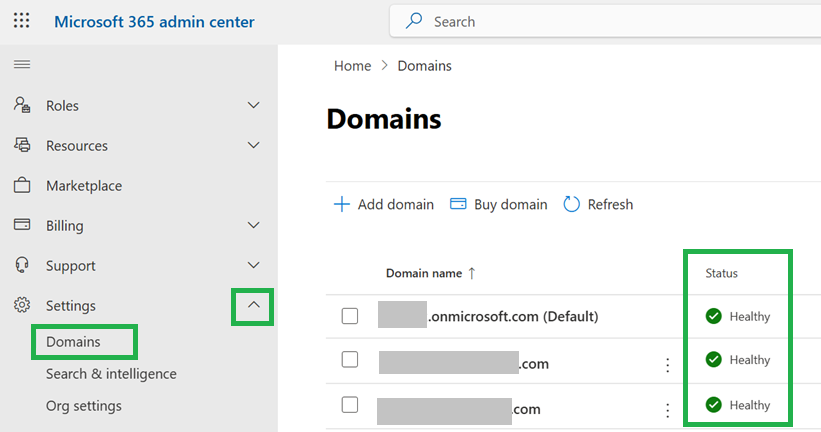Click the Domains breadcrumb item
This screenshot has width=821, height=432.
click(x=425, y=66)
